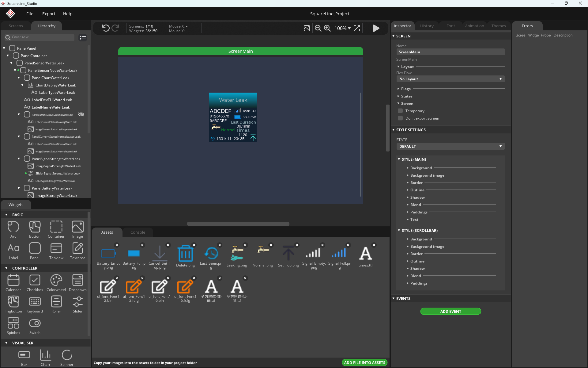
Task: Pick the Keyboard widget icon
Action: [x=35, y=304]
